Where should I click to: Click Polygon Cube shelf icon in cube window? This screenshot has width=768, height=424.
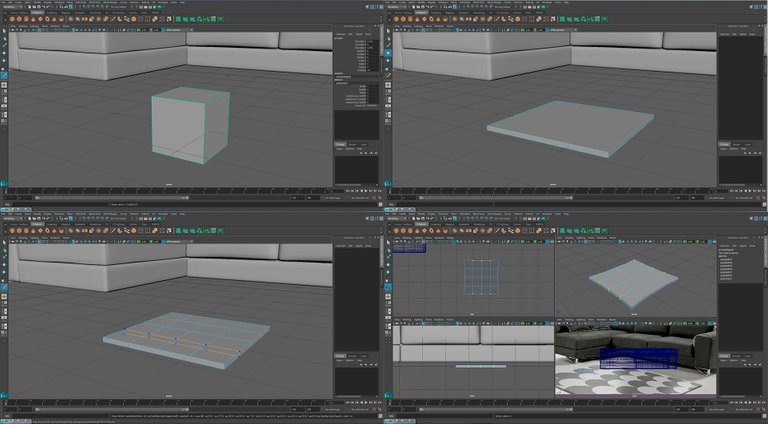pos(19,19)
